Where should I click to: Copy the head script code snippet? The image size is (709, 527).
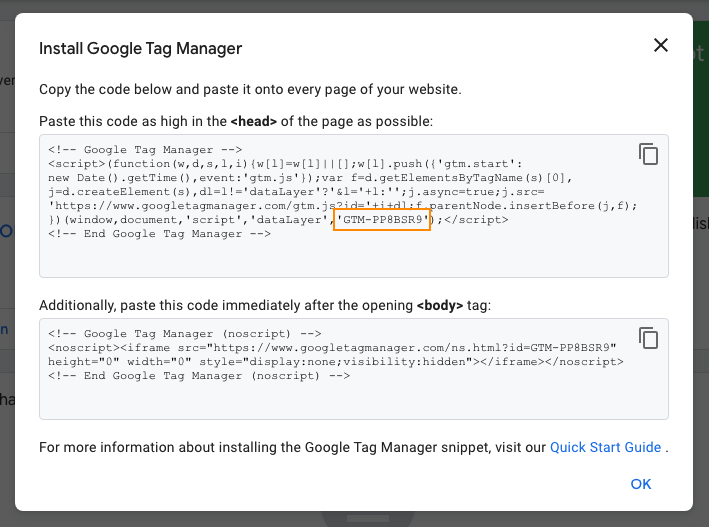(x=648, y=154)
